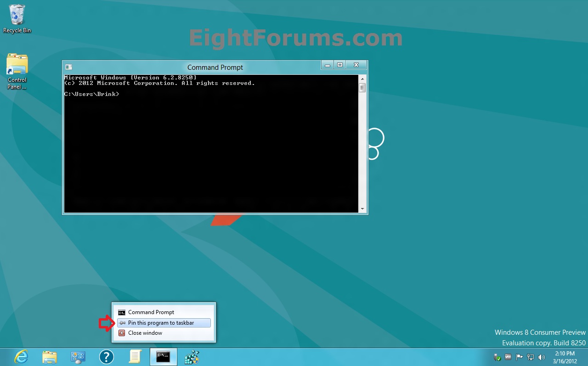Maximize the Command Prompt window
The height and width of the screenshot is (366, 588).
coord(339,65)
